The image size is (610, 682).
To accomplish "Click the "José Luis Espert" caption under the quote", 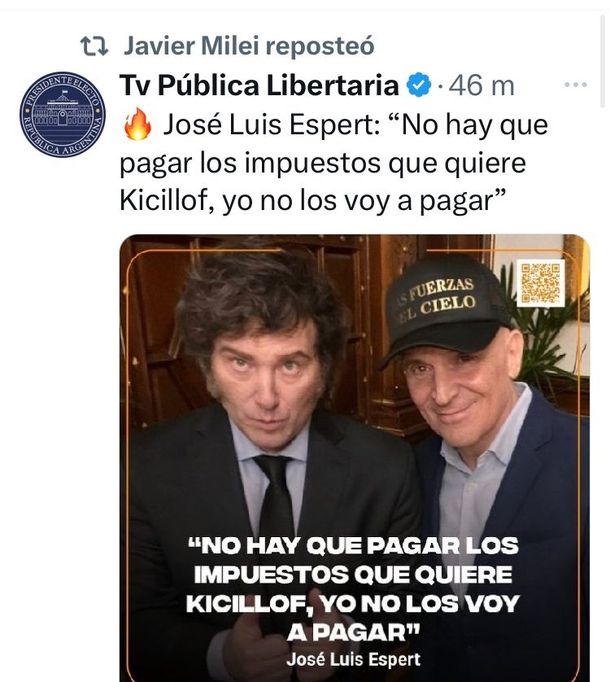I will click(354, 659).
